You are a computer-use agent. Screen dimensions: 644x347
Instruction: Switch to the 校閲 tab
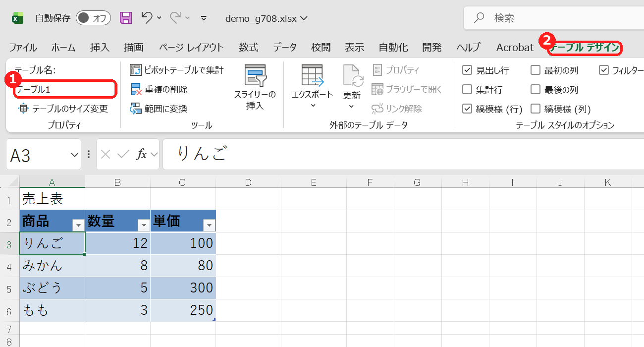point(321,48)
